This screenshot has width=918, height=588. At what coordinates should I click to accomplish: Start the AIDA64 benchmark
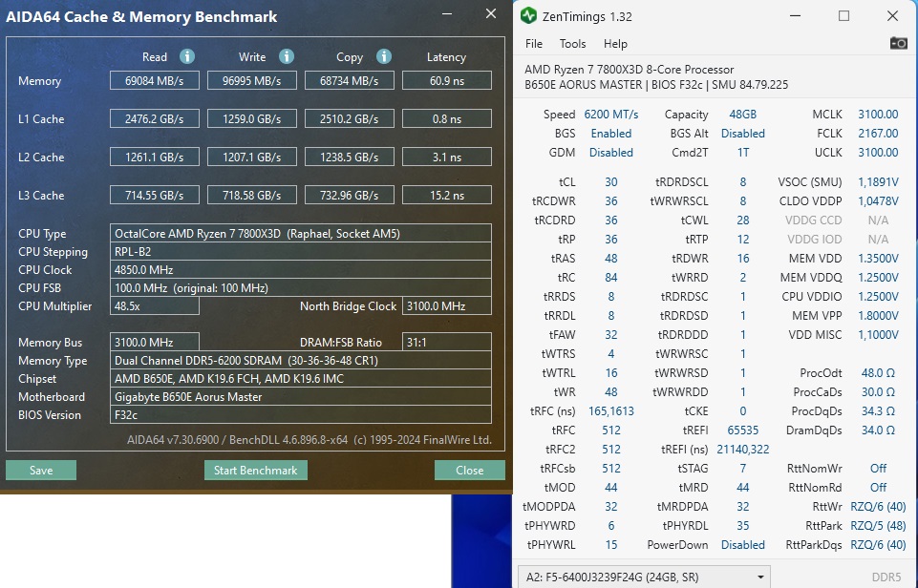tap(256, 471)
